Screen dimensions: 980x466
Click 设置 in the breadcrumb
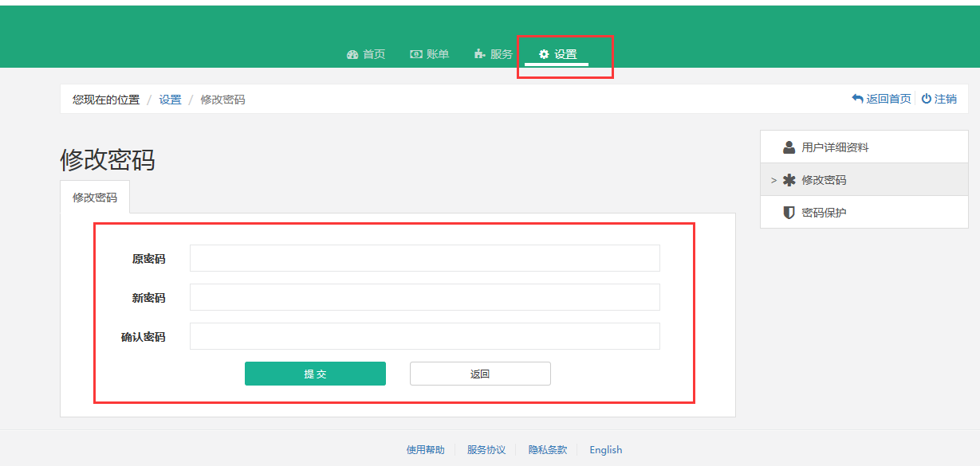170,100
